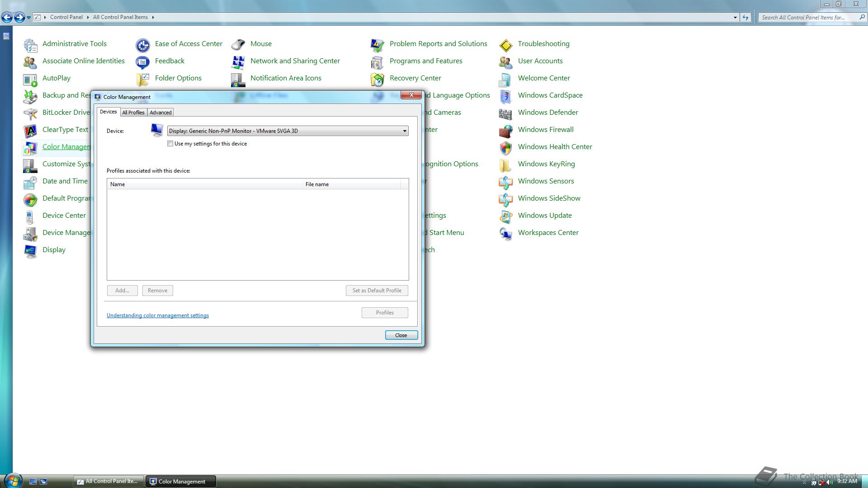The width and height of the screenshot is (868, 488).
Task: Click the Add... button
Action: (122, 291)
